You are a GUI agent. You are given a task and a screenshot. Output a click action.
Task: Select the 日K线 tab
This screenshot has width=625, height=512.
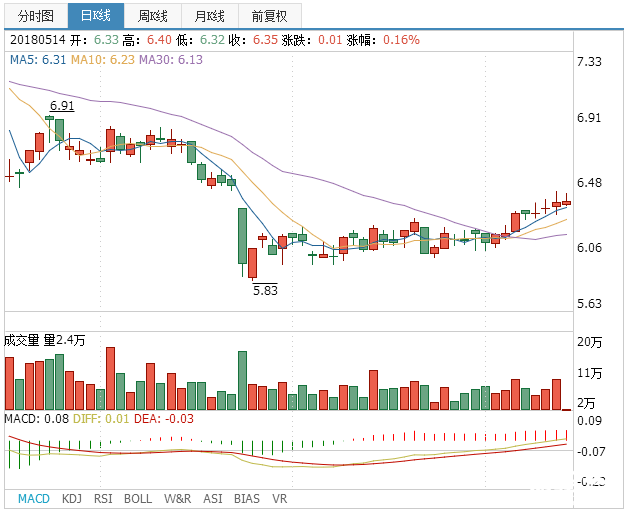pyautogui.click(x=96, y=16)
